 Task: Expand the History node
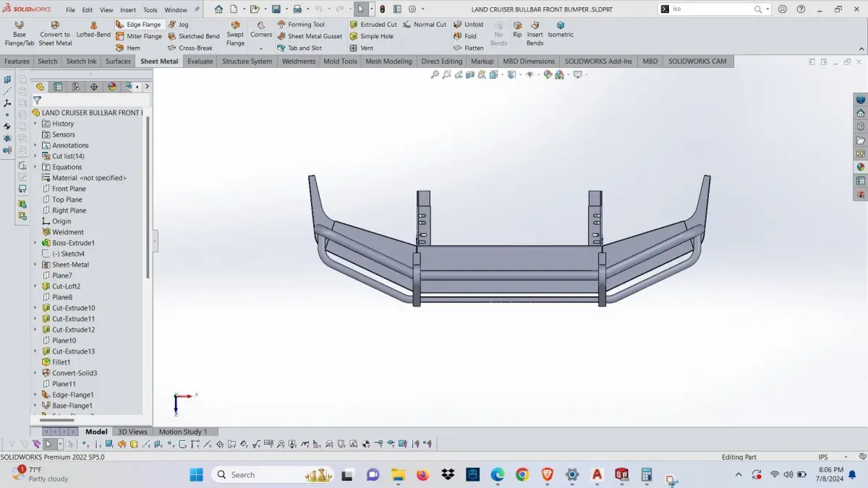(x=35, y=124)
